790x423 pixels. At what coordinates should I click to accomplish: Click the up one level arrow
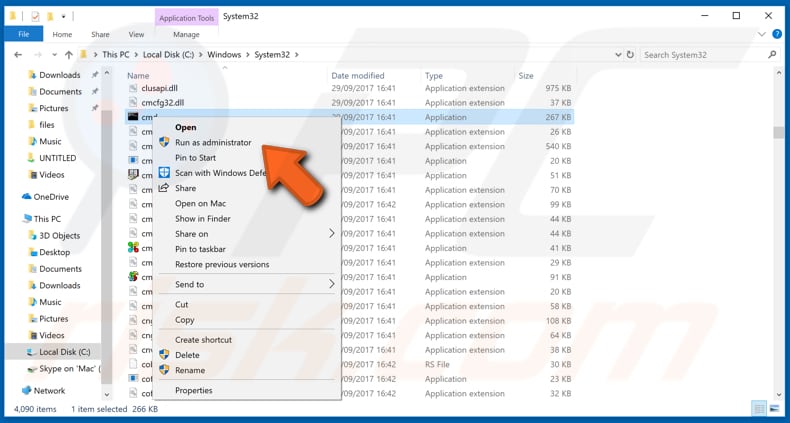(69, 54)
